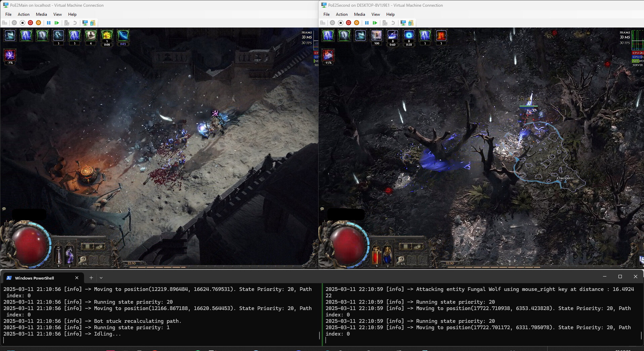Open Help menu in PoE2Second window

tap(390, 14)
